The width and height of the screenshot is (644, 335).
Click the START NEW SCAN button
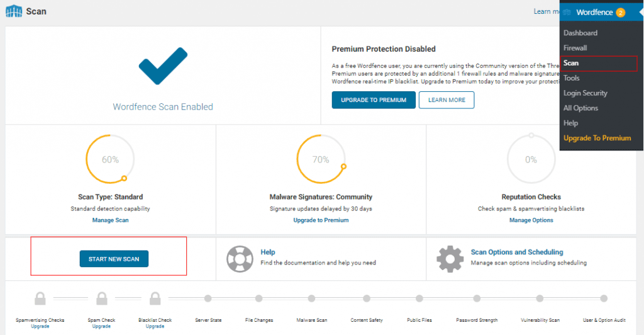[x=114, y=259]
